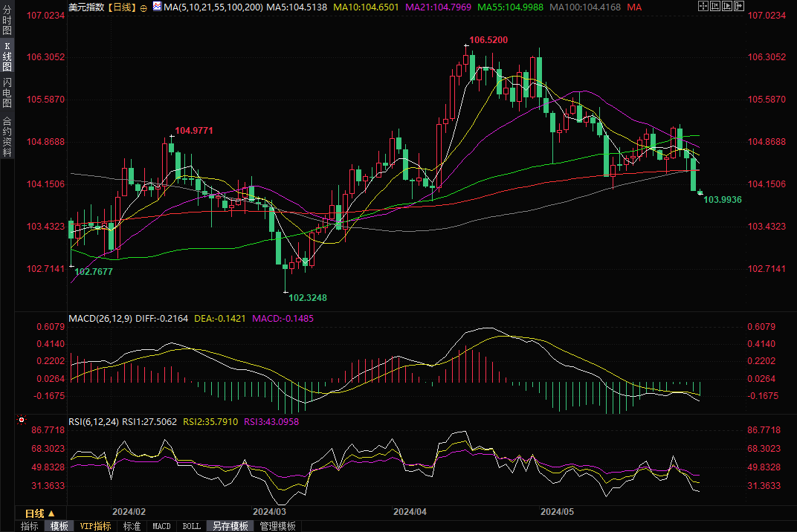Click the 指标 tab at bottom
The height and width of the screenshot is (532, 797).
click(30, 526)
